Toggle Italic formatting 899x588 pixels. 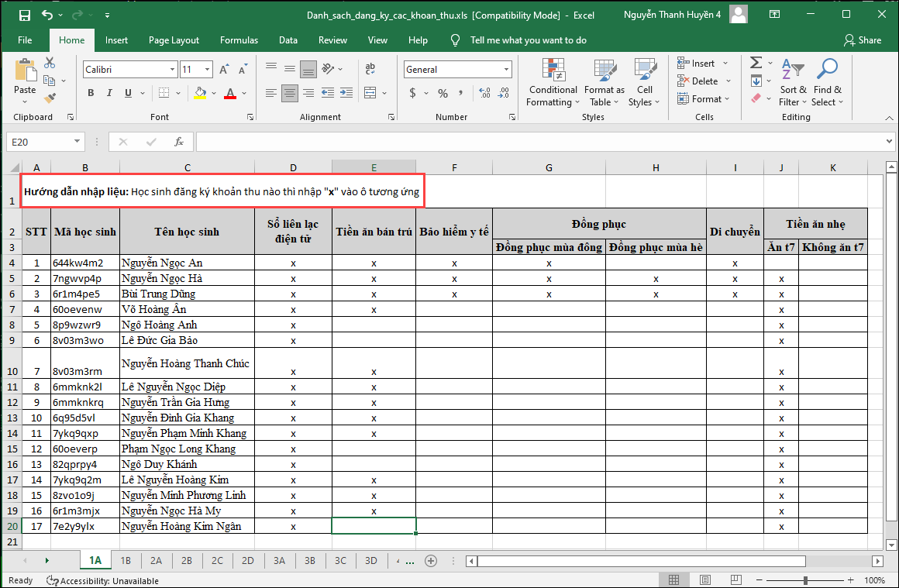click(110, 93)
